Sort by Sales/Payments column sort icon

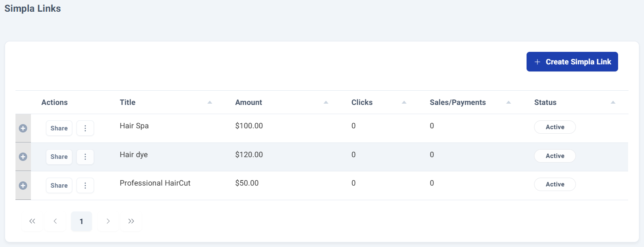click(509, 102)
